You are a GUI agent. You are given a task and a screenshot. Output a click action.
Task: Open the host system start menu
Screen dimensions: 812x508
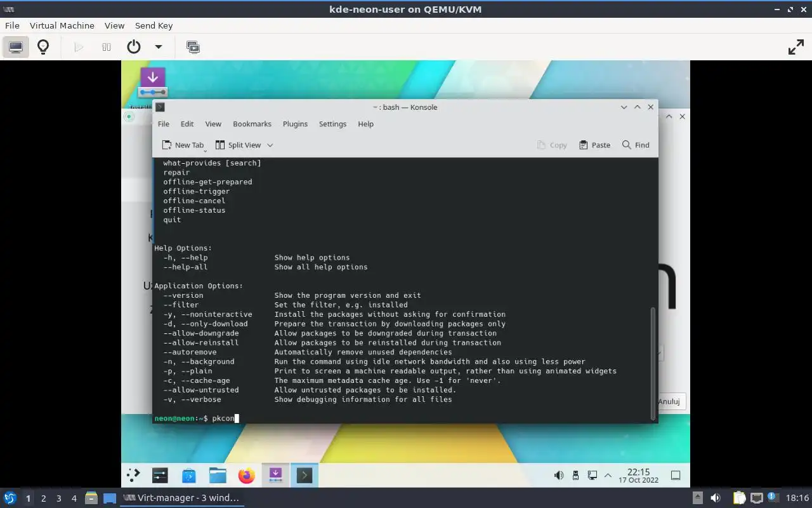pyautogui.click(x=10, y=498)
